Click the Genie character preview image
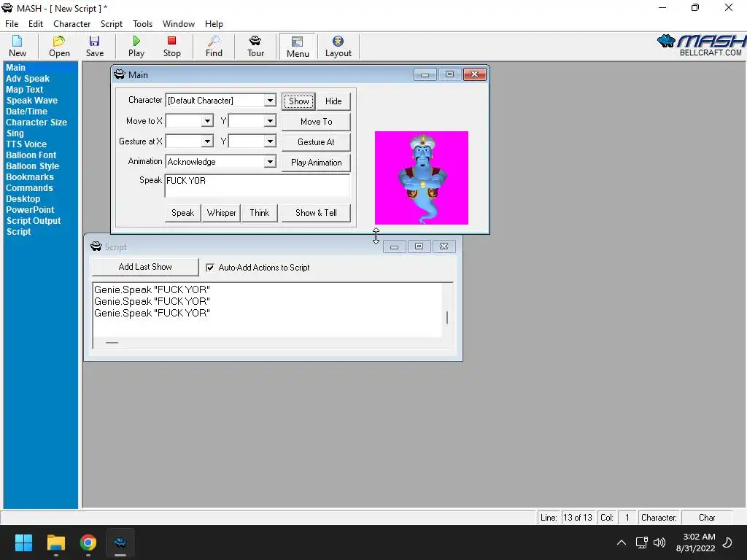Viewport: 747px width, 560px height. pos(422,178)
